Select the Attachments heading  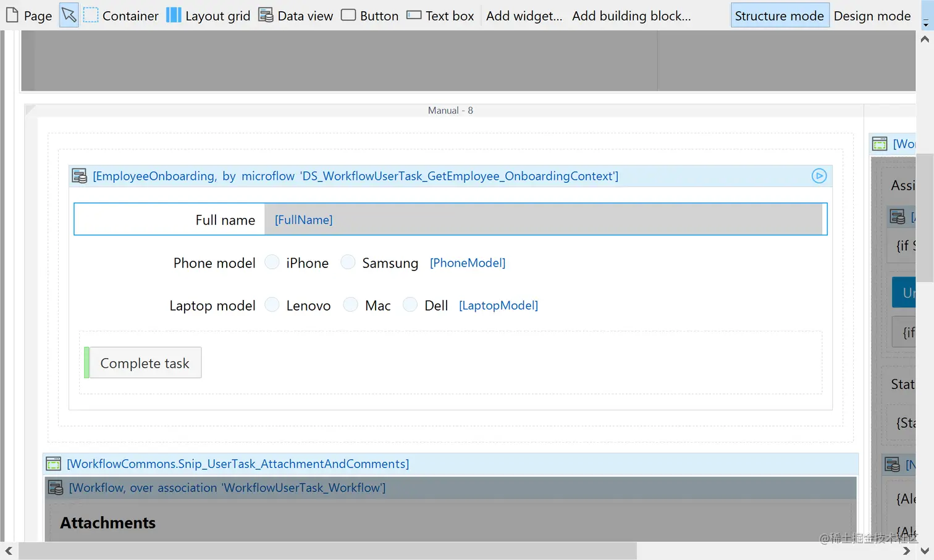107,523
